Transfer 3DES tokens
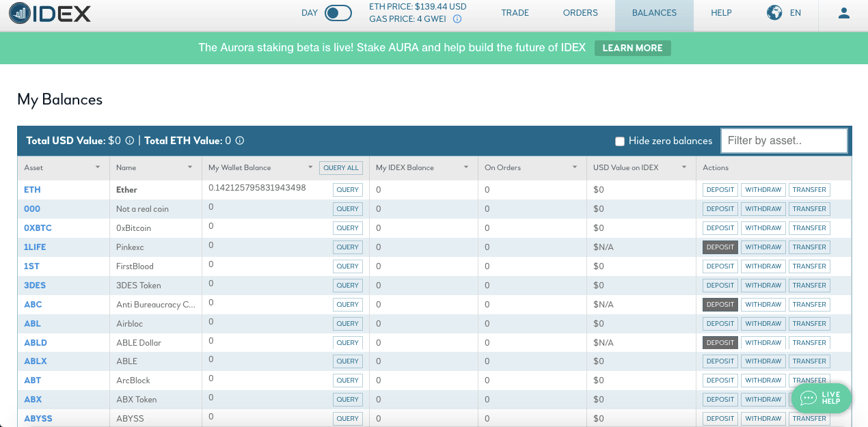The height and width of the screenshot is (427, 868). (x=810, y=286)
